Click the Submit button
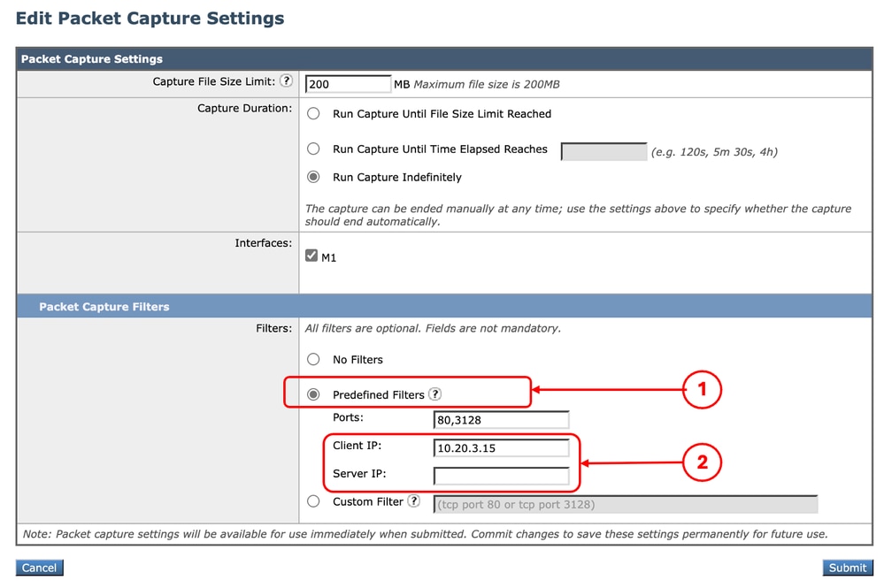884x588 pixels. (848, 568)
